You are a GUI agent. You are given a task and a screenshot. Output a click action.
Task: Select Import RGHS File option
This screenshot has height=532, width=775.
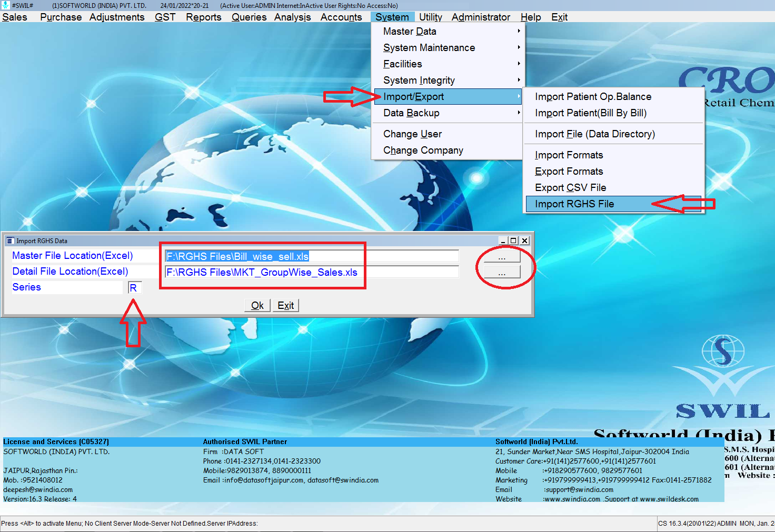pos(614,204)
